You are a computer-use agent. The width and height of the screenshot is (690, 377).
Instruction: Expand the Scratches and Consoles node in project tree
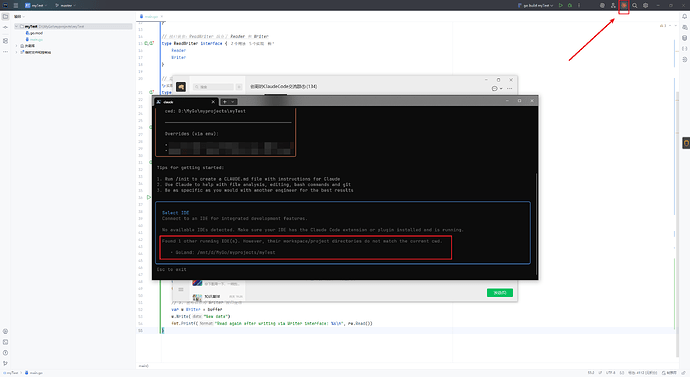17,52
